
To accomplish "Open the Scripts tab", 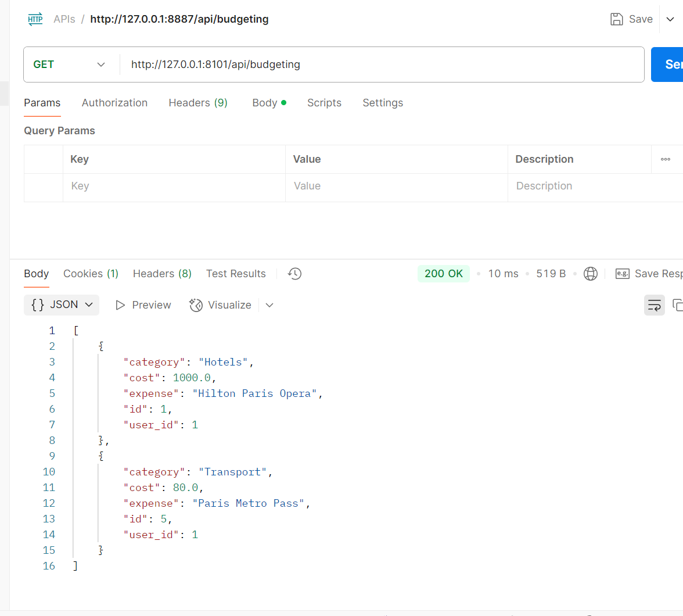I will tap(324, 103).
